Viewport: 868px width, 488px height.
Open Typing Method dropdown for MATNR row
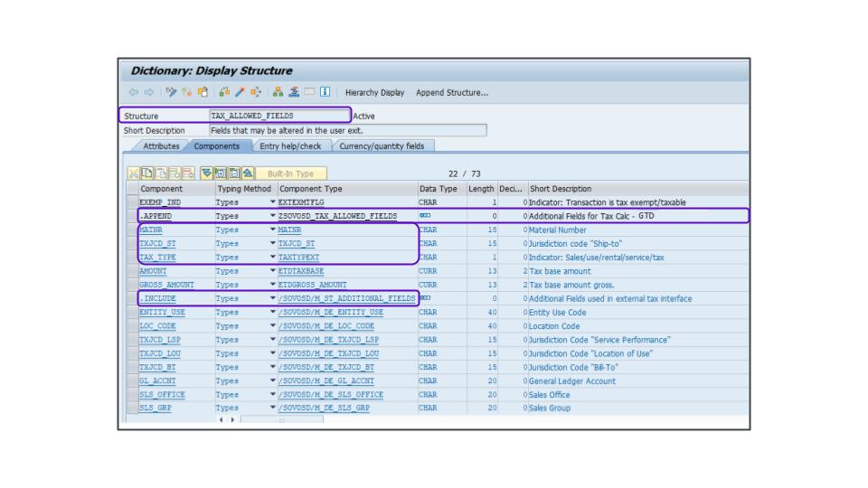click(273, 230)
